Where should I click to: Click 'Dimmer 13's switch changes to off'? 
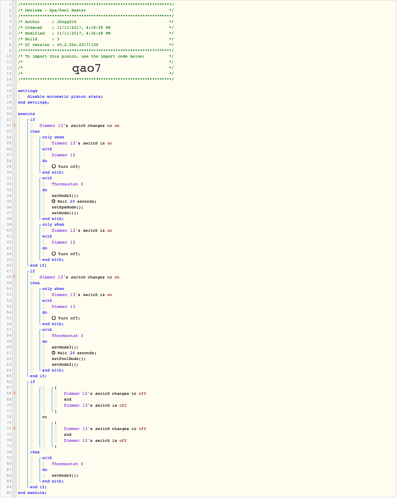(105, 429)
